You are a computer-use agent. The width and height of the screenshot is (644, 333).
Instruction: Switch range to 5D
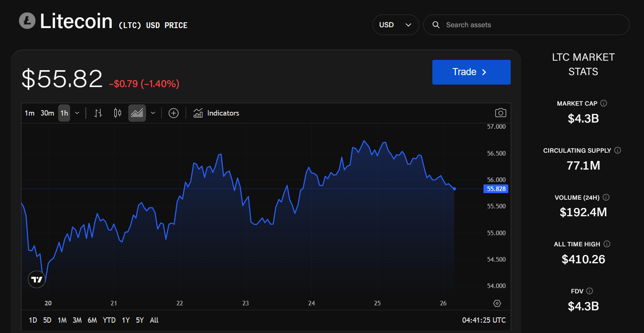click(47, 320)
